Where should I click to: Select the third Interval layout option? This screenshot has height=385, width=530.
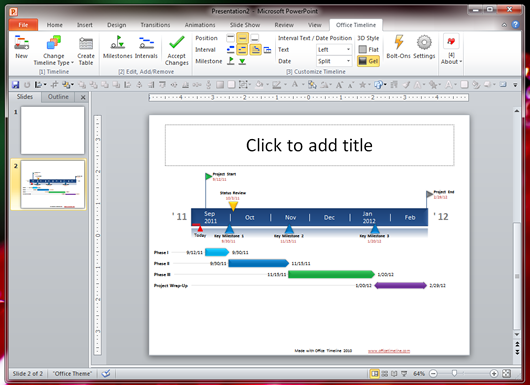pos(256,50)
